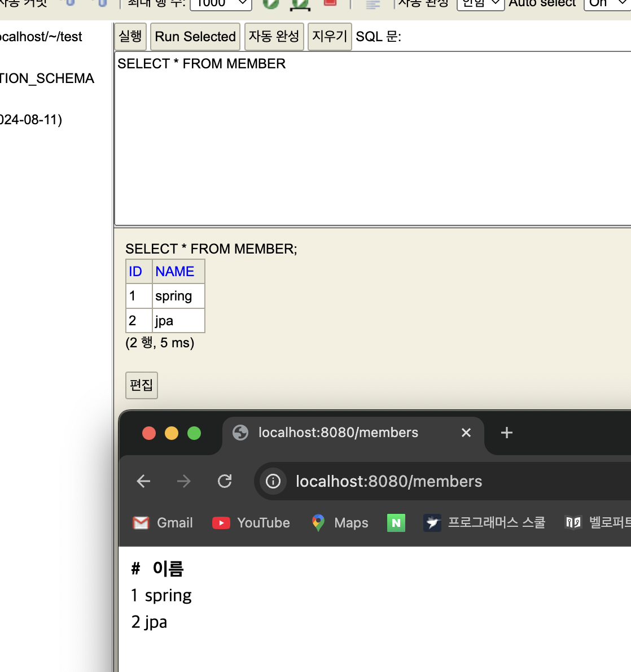Sort results by the NAME column header
This screenshot has width=631, height=672.
[x=175, y=271]
